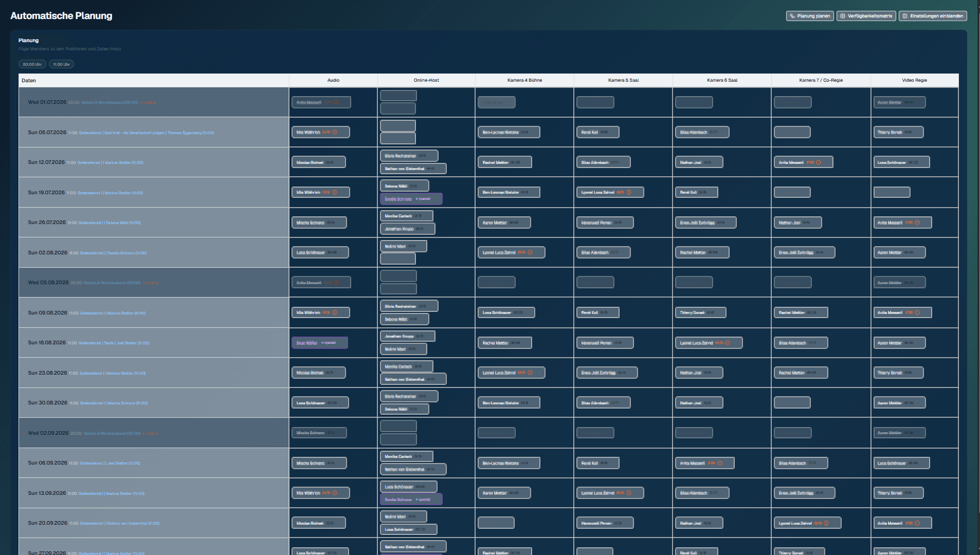The image size is (980, 555).
Task: Select empty Kamera 7 slot for Sun 05.07.2026
Action: [792, 132]
